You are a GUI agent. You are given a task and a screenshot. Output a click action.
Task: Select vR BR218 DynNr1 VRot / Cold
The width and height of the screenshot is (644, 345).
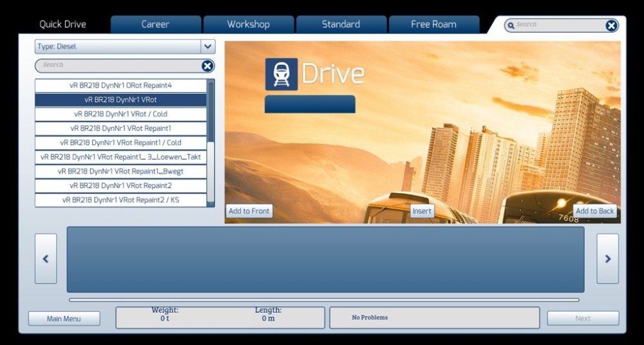(120, 114)
